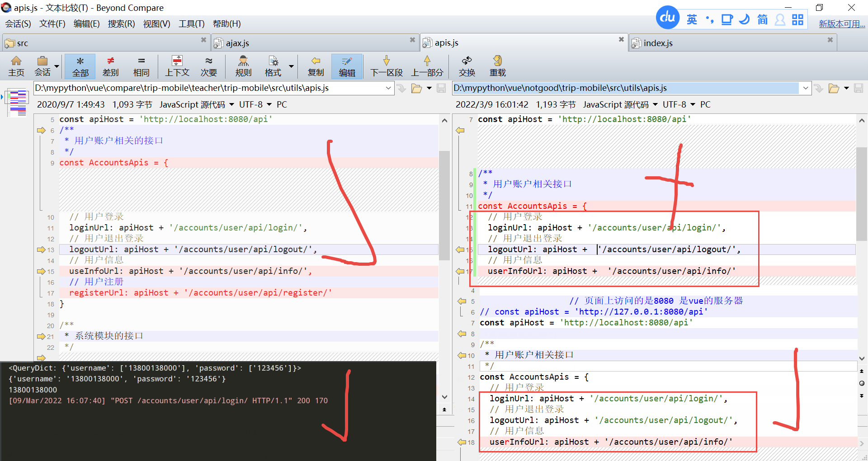Open the 会话 sessions toolbar button
Image resolution: width=868 pixels, height=461 pixels.
point(42,66)
